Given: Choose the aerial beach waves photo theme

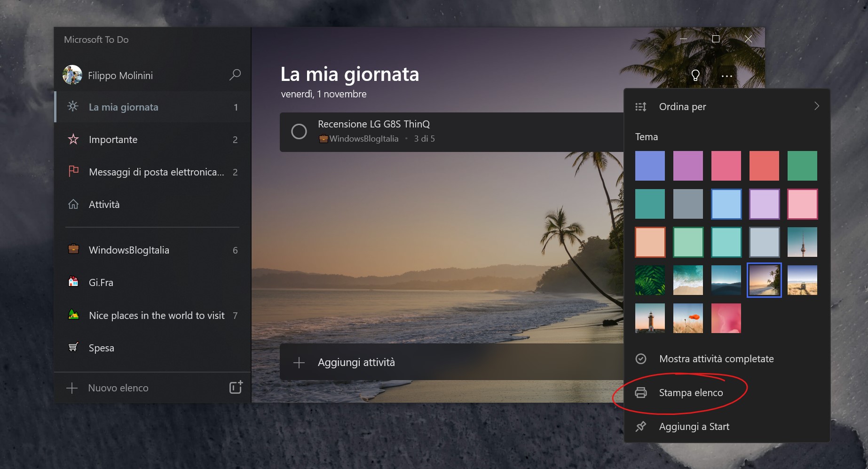Looking at the screenshot, I should point(688,280).
